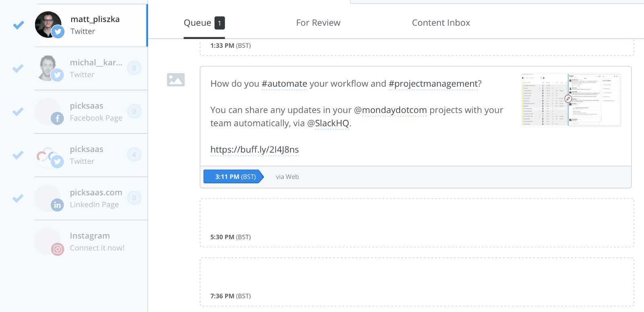Screen dimensions: 644x312
Task: Click Facebook icon on picksaas page avatar
Action: click(57, 118)
